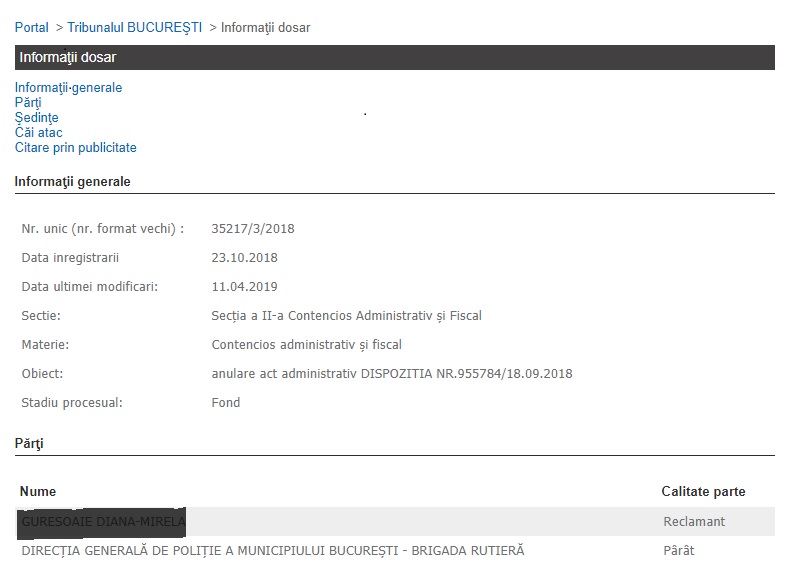
Task: Jump to the Informaţii generale anchor link
Action: point(68,88)
